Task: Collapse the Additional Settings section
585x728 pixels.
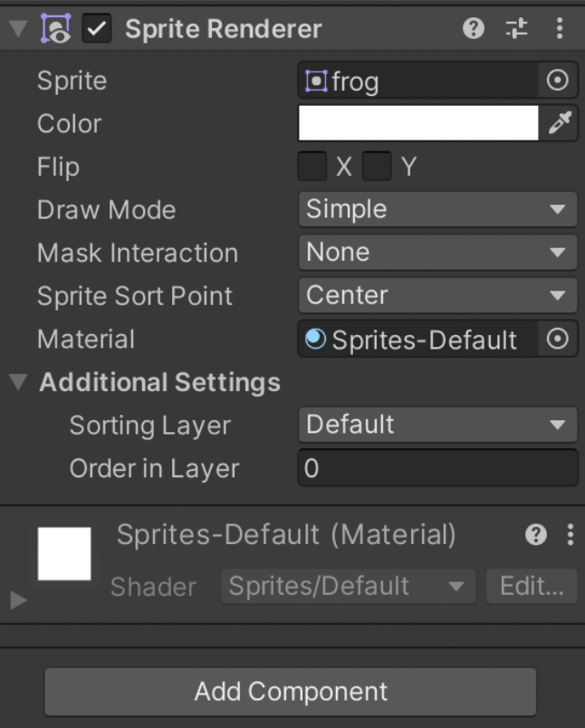Action: coord(18,382)
